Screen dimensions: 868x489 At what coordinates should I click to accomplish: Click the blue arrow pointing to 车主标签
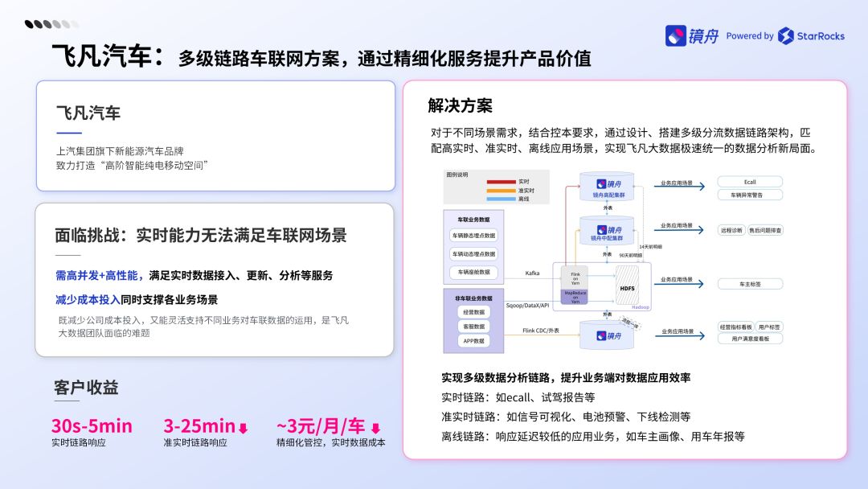click(x=678, y=284)
